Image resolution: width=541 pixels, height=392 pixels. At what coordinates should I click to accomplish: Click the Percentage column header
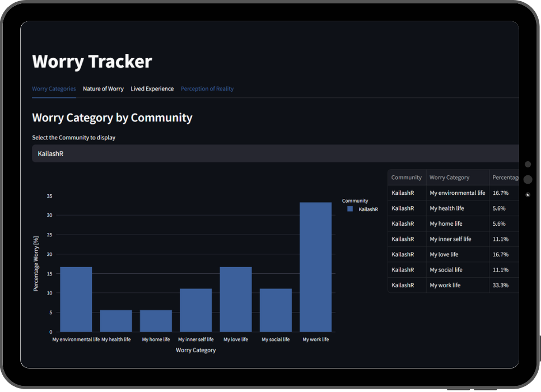pos(505,178)
